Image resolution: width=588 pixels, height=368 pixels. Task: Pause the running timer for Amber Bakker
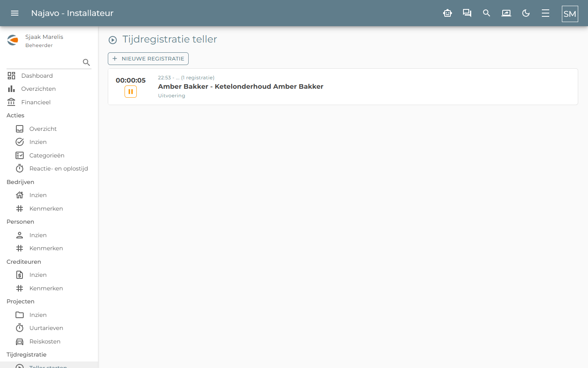131,92
